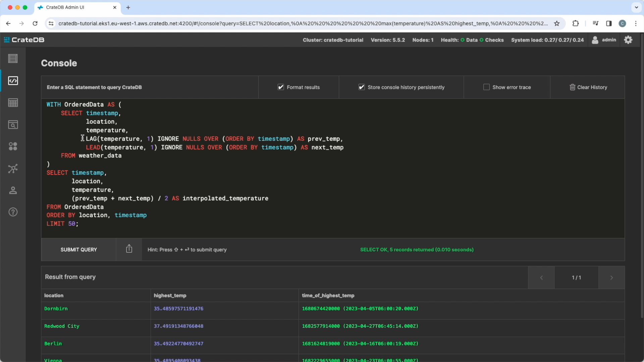Open the Tables sidebar icon
Viewport: 644px width, 362px height.
[13, 103]
